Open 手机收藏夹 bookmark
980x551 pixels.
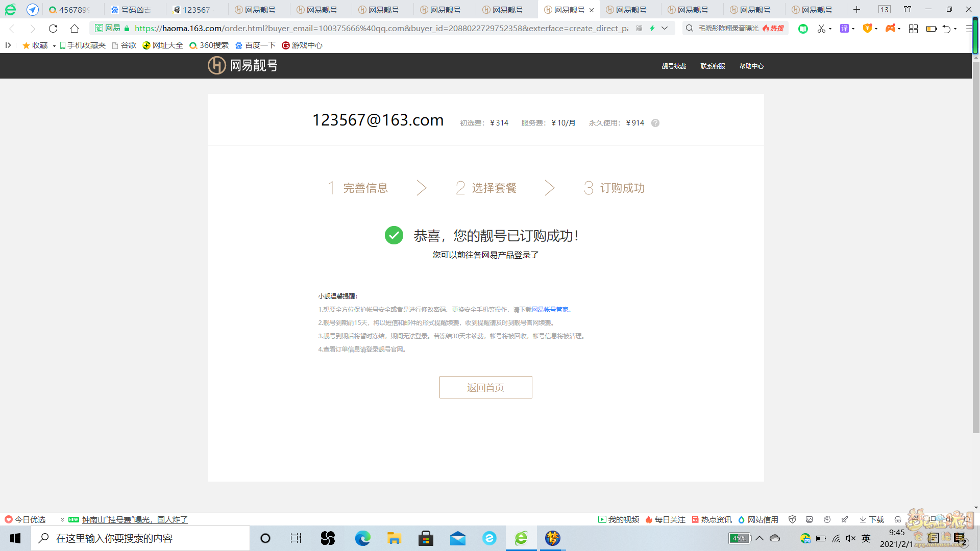(x=83, y=45)
